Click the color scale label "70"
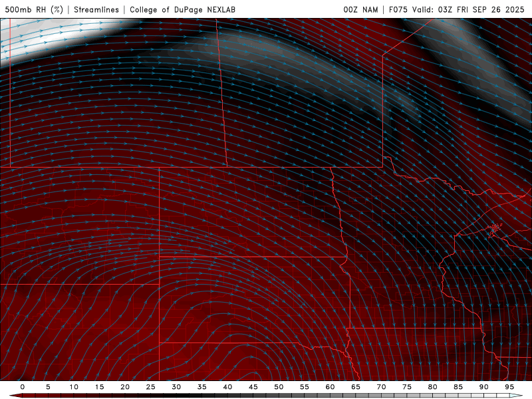532x399 pixels. click(x=381, y=387)
